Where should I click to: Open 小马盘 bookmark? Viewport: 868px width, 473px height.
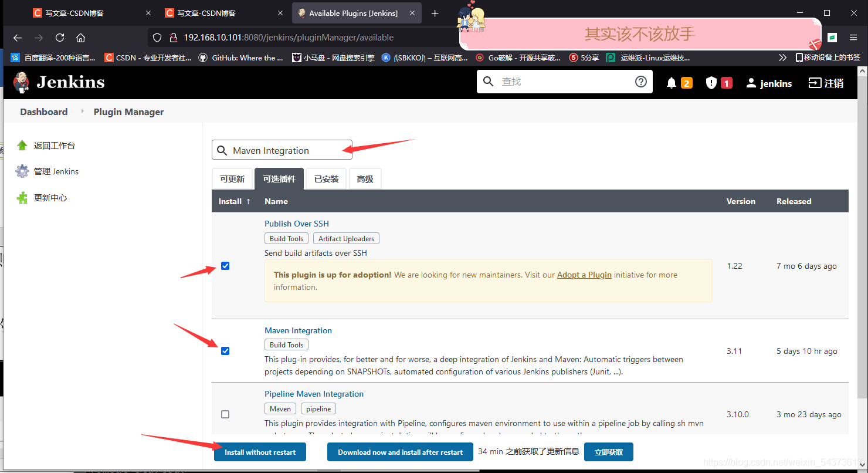point(333,58)
